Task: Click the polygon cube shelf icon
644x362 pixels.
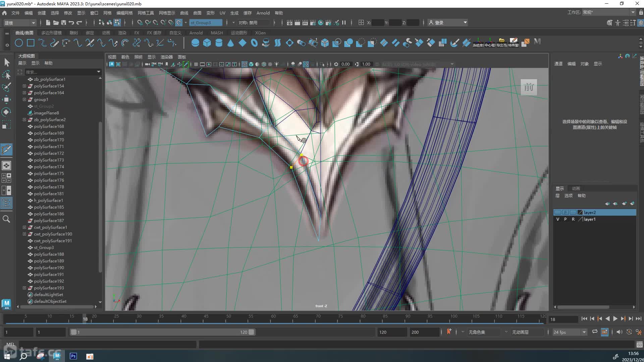Action: click(x=207, y=43)
